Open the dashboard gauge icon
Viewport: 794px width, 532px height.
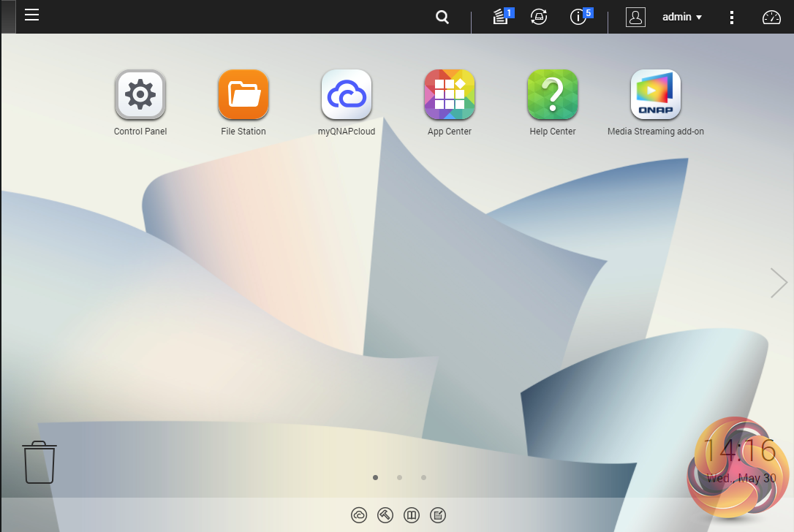pyautogui.click(x=771, y=18)
